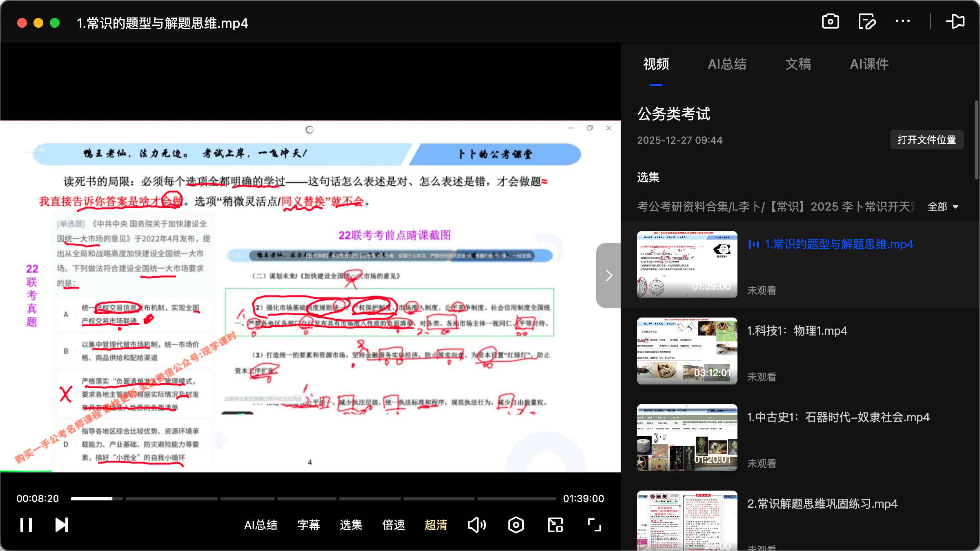Open playback settings via the hexagon icon

(516, 525)
